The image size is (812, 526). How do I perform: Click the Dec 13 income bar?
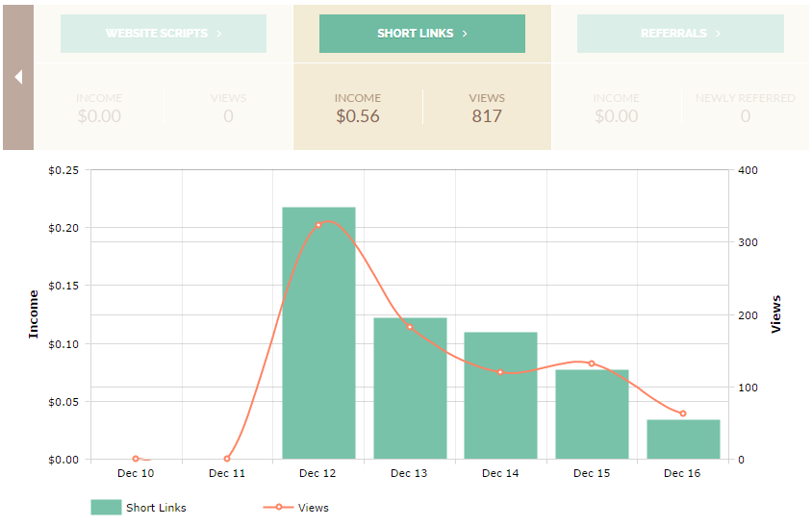point(410,388)
